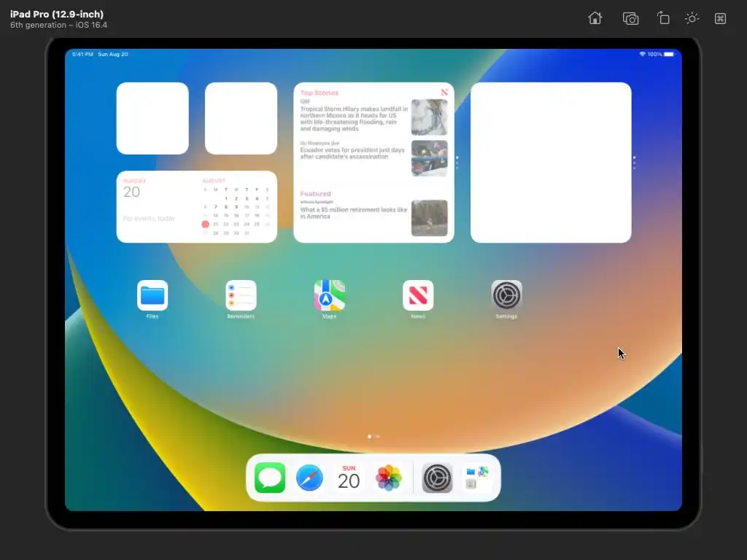Tap the home screen page dots indicator
The height and width of the screenshot is (560, 747).
tap(373, 436)
